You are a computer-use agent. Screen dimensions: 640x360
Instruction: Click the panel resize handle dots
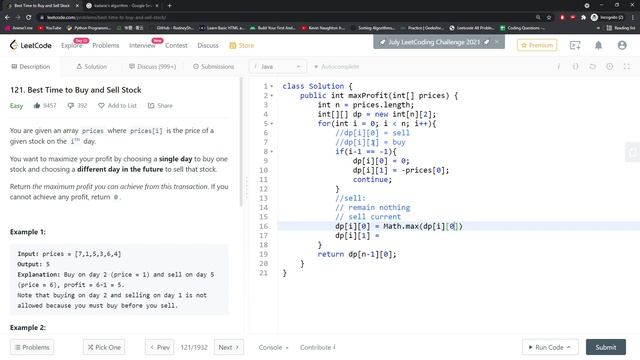point(246,188)
